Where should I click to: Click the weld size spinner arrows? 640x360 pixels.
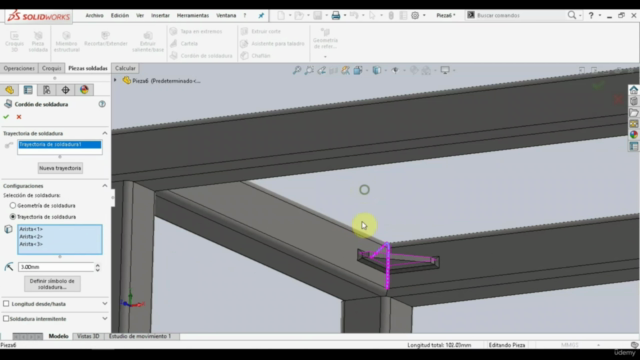click(x=98, y=267)
